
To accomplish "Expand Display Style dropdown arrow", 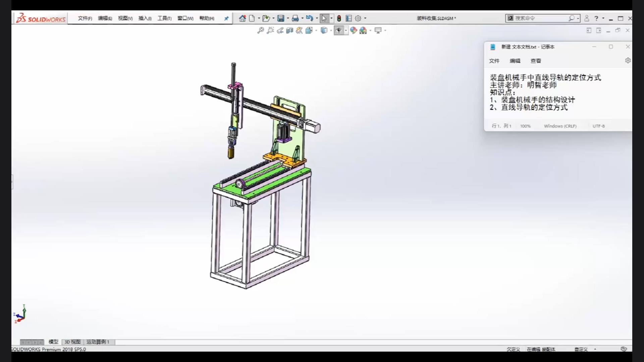I will [x=331, y=31].
